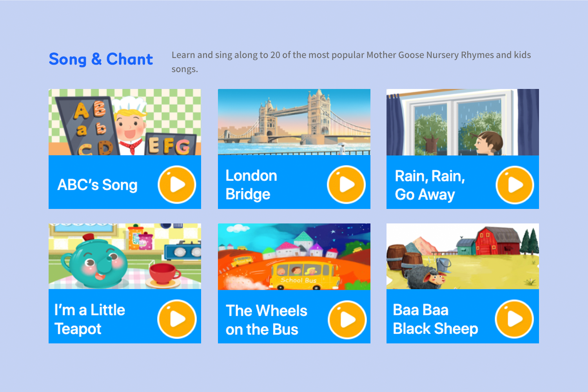Play I'm a Little Teapot song
The image size is (588, 392).
pyautogui.click(x=177, y=319)
